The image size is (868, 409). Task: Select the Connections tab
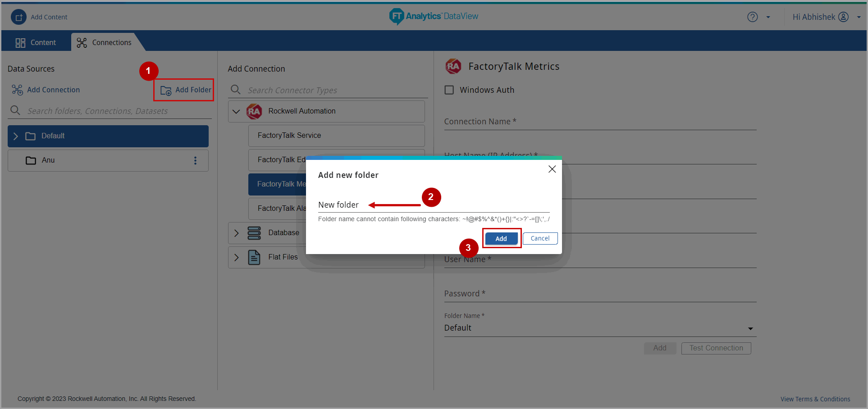(104, 42)
